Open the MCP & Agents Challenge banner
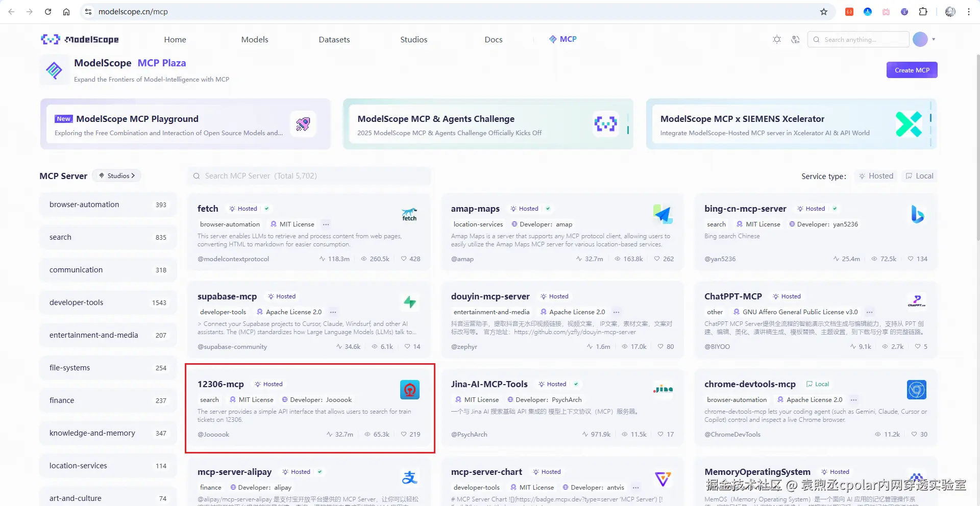This screenshot has width=980, height=506. point(488,124)
